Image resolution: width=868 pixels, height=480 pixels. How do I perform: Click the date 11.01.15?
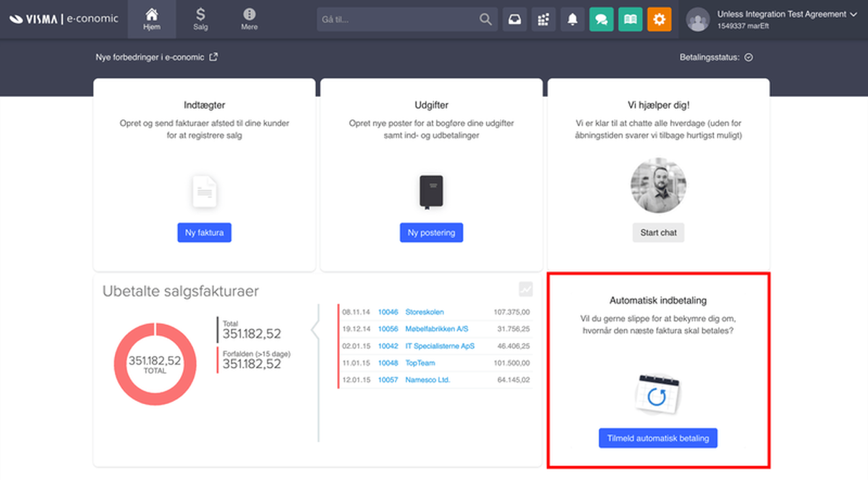[x=357, y=363]
